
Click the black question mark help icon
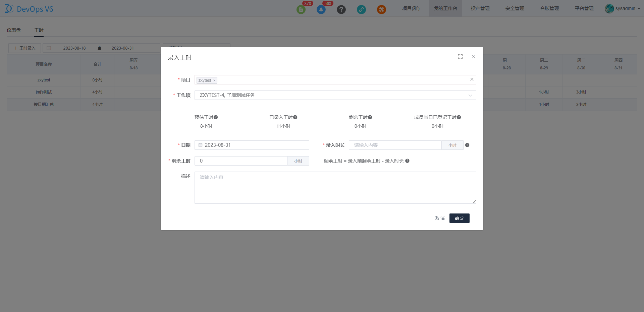tap(341, 9)
